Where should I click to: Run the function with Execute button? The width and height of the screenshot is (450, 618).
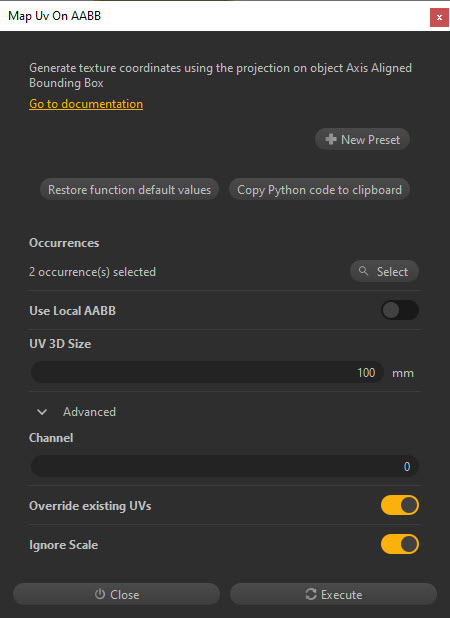pos(333,594)
